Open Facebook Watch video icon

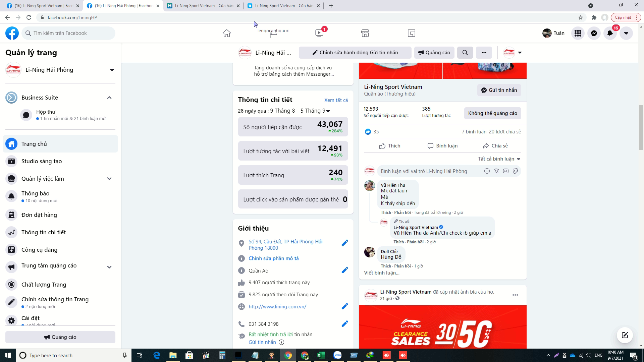(x=319, y=33)
